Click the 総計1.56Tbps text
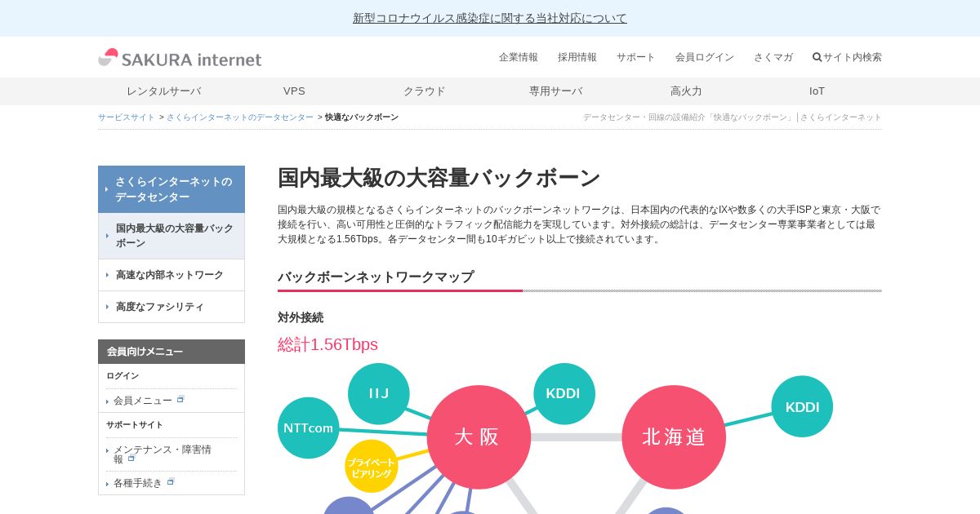The width and height of the screenshot is (980, 514). [327, 344]
